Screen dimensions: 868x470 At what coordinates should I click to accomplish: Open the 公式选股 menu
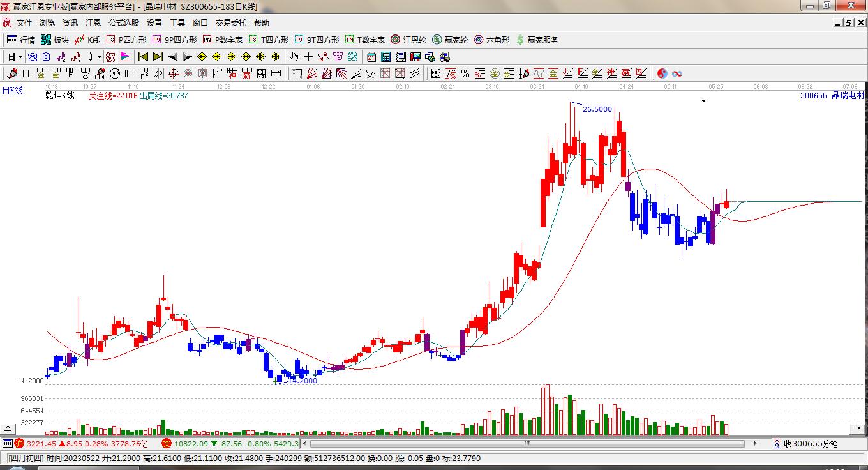click(x=124, y=23)
